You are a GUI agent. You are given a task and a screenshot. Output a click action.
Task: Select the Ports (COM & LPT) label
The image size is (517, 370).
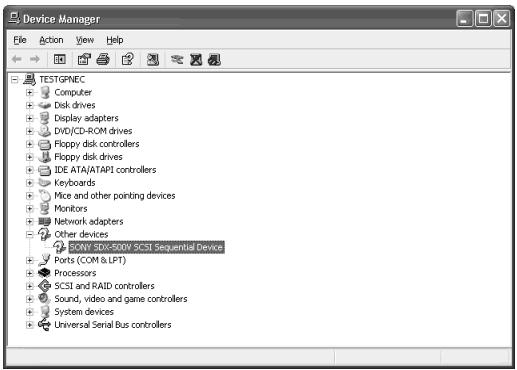click(x=90, y=260)
